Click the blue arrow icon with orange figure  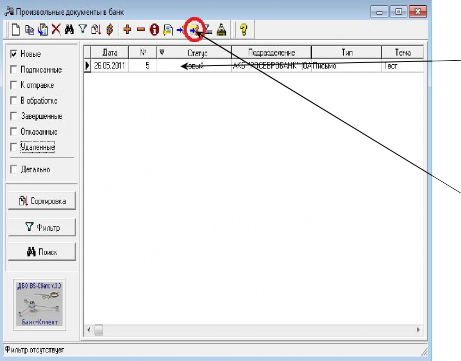point(195,30)
